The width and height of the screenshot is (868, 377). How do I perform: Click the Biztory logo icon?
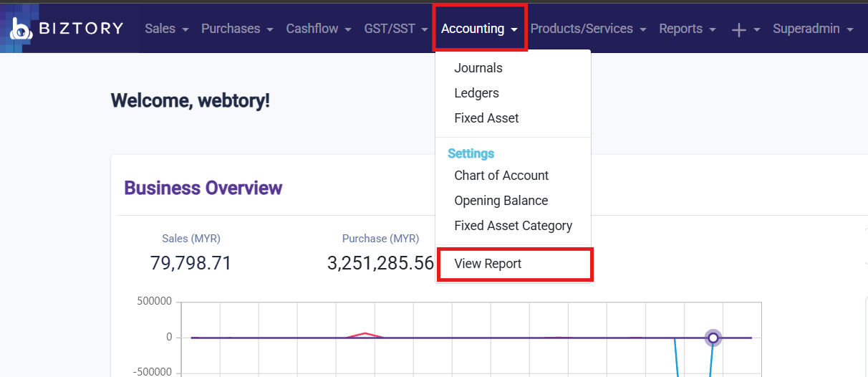21,29
